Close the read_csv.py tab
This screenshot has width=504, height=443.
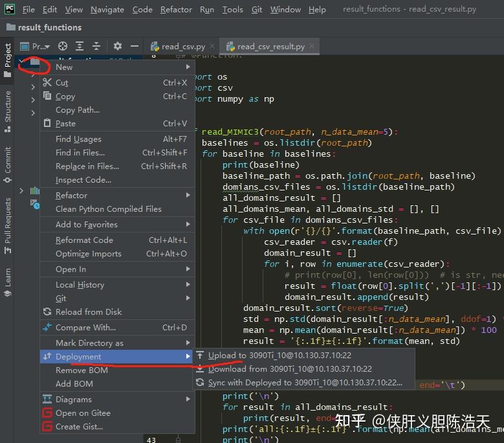coord(212,47)
